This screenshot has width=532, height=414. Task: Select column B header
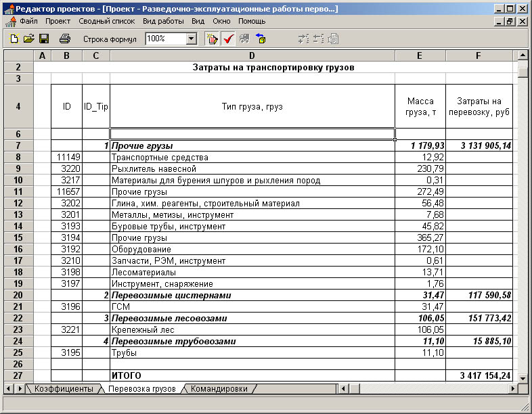tap(66, 55)
